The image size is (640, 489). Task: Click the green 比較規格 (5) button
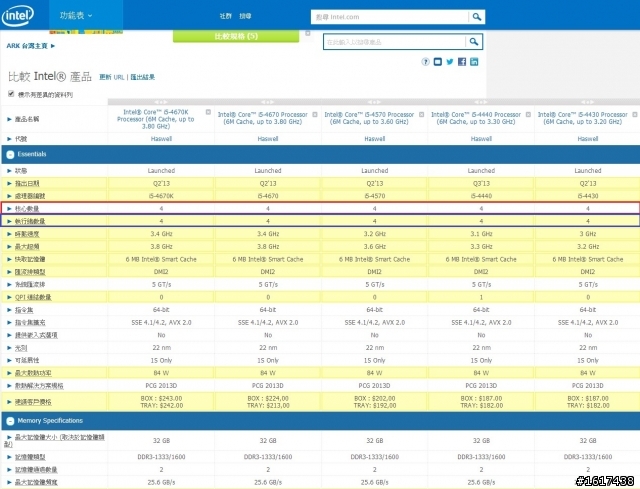coord(236,36)
